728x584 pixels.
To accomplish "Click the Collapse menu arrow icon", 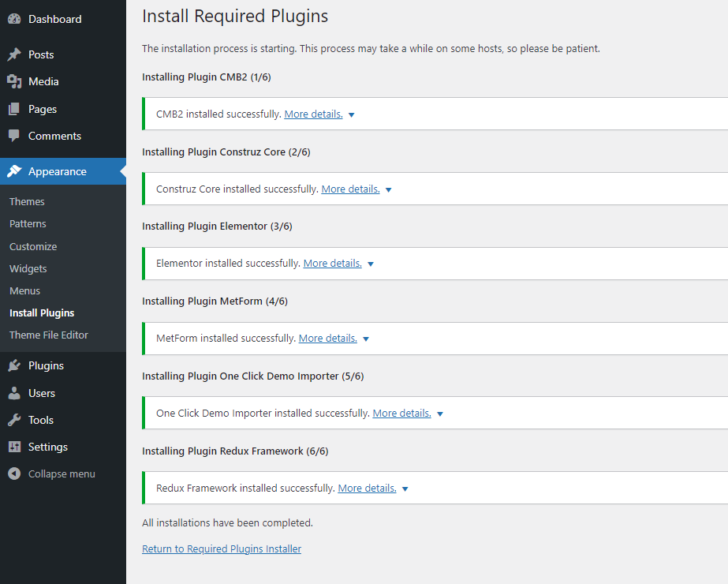I will (14, 474).
